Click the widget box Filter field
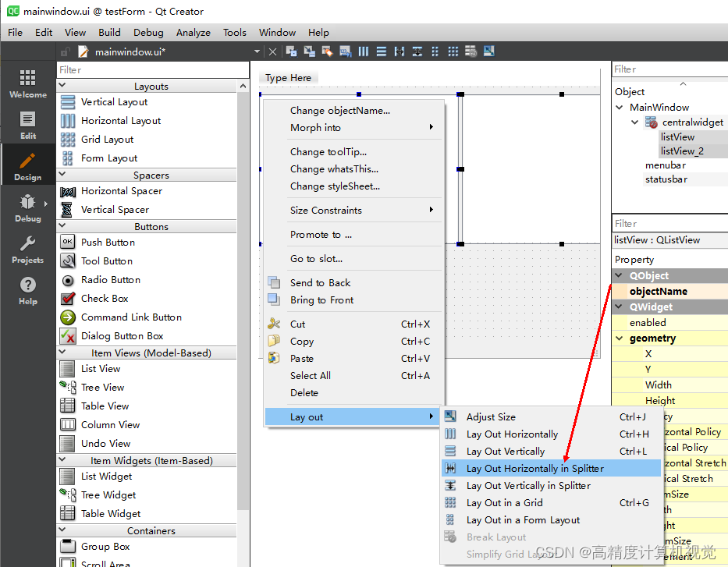This screenshot has width=728, height=567. [x=153, y=70]
